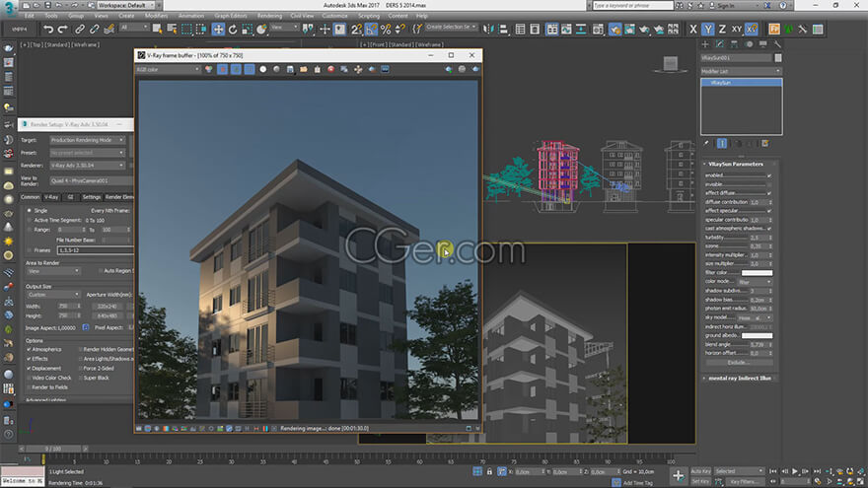The image size is (868, 488).
Task: Open the Target Production Rendering Mode dropdown
Action: tap(88, 140)
